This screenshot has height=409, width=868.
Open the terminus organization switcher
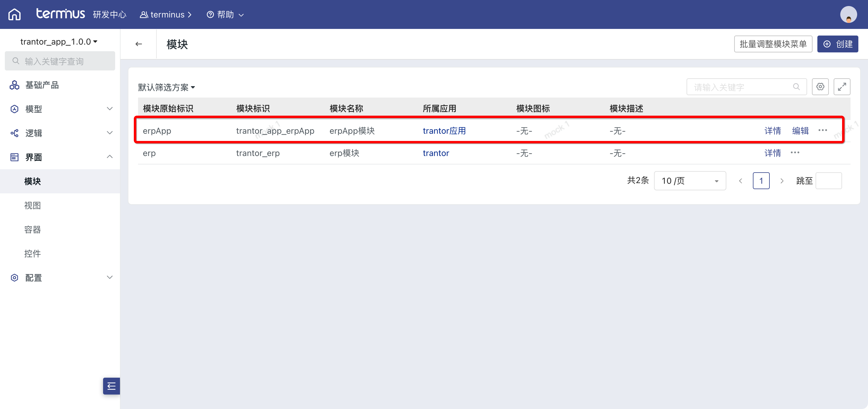pos(166,14)
